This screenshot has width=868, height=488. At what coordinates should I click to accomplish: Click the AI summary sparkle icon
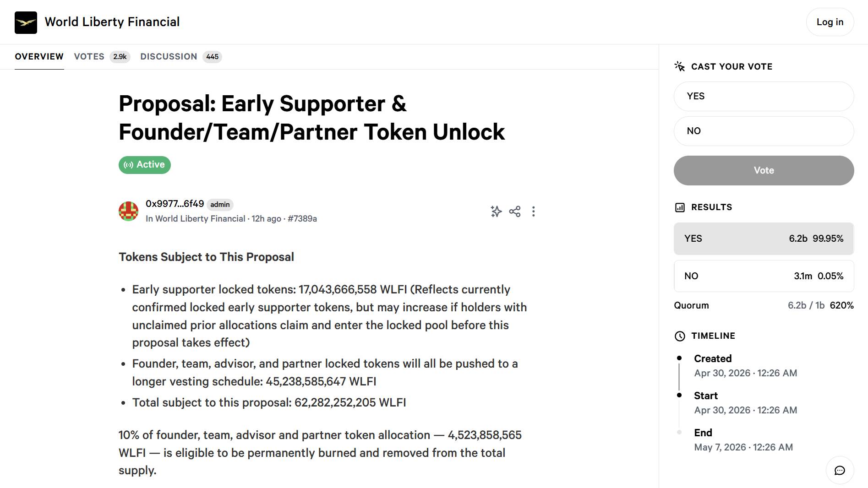[496, 211]
